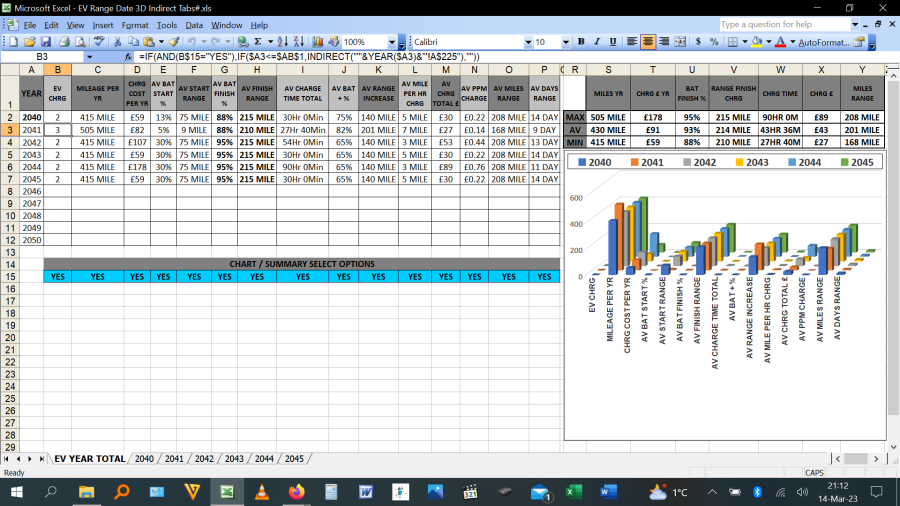Apply yellow Fill Color bucket

click(x=758, y=42)
